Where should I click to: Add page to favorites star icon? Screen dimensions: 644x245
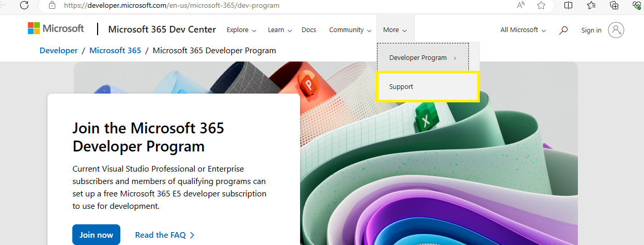[541, 5]
